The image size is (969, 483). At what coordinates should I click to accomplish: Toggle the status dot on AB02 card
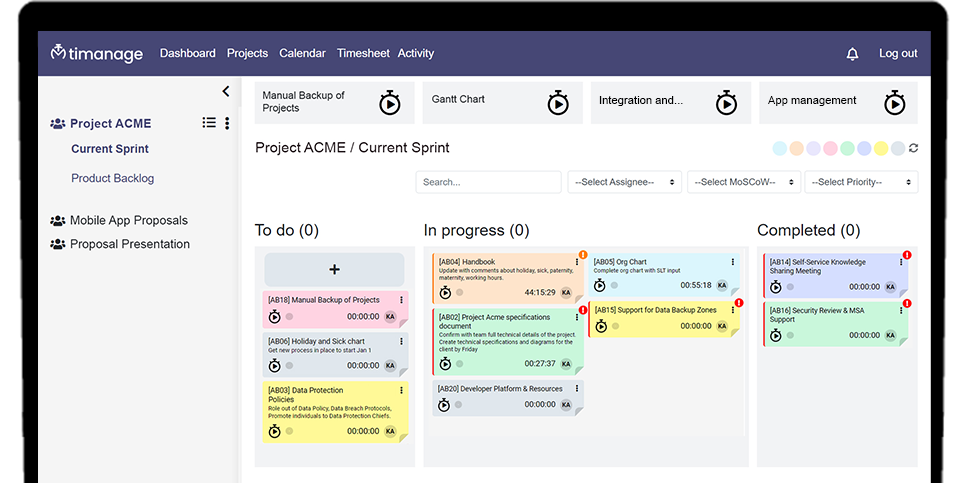tap(460, 364)
